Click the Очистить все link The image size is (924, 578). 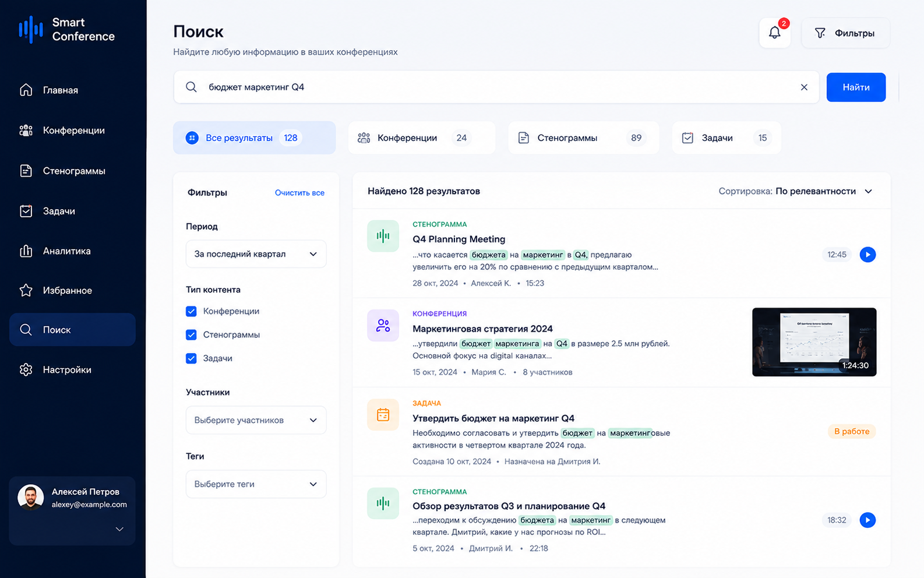299,193
